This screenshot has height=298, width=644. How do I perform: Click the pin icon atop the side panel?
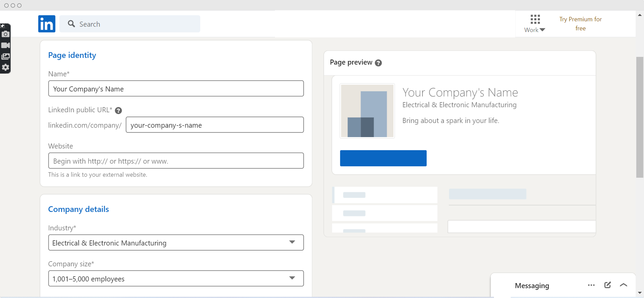tap(3, 26)
